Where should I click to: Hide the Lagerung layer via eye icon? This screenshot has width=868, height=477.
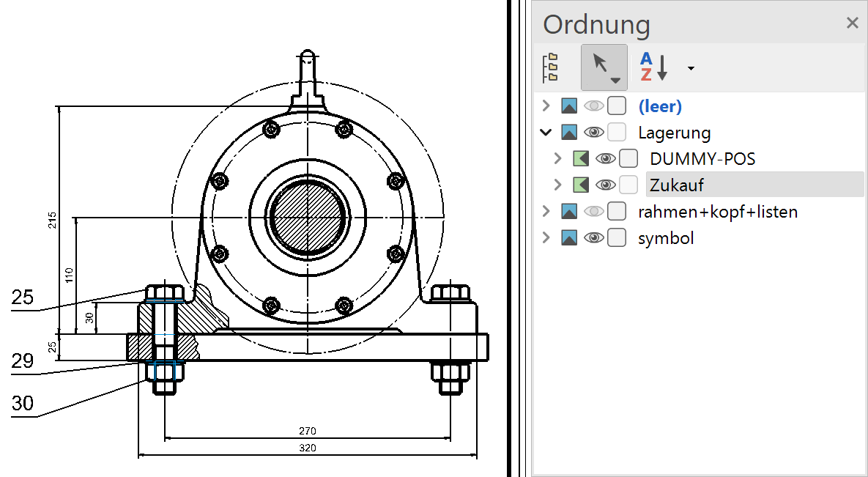(593, 133)
